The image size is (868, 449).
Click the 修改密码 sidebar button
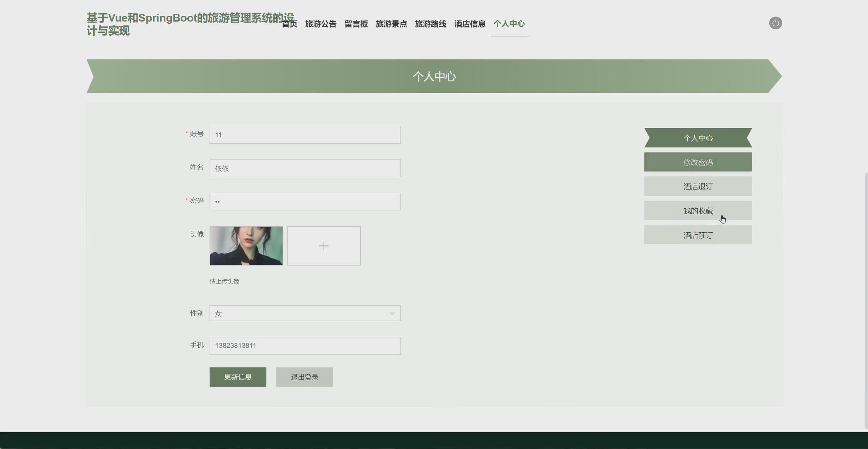click(x=698, y=162)
